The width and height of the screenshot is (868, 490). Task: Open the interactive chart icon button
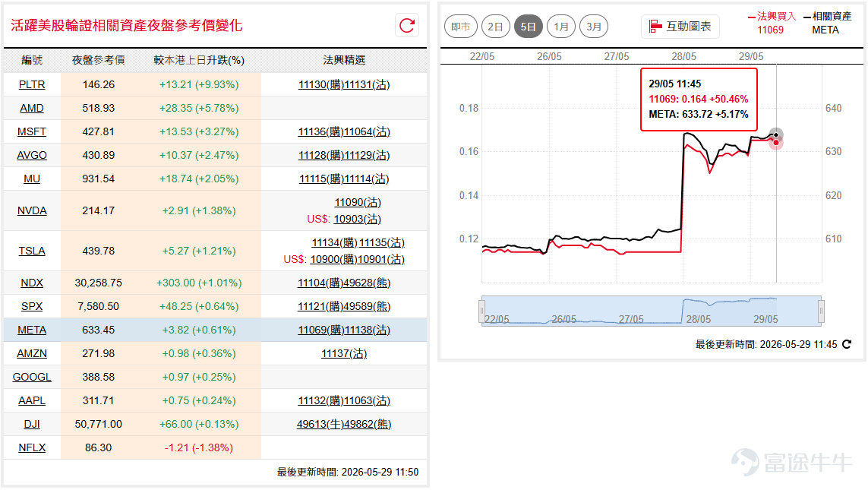tap(680, 27)
